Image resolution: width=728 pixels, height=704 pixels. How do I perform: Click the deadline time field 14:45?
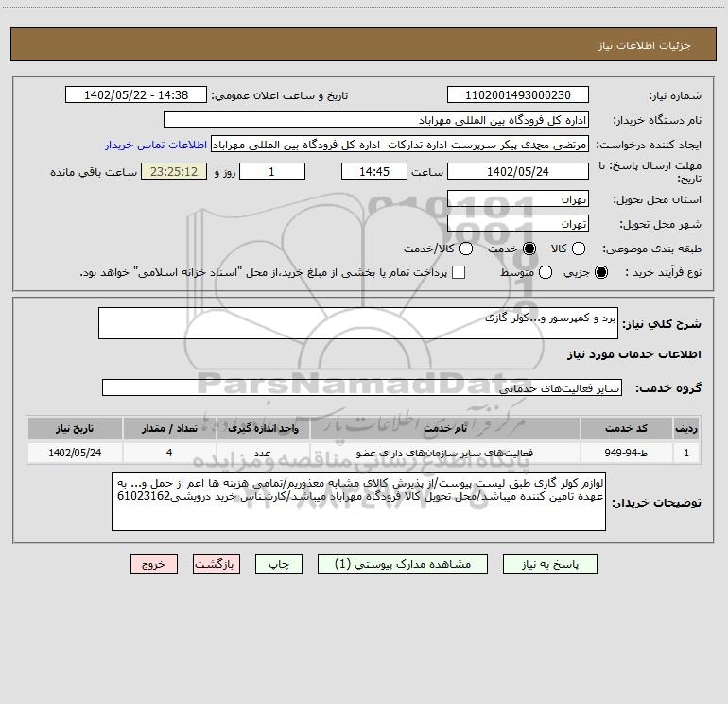click(374, 171)
